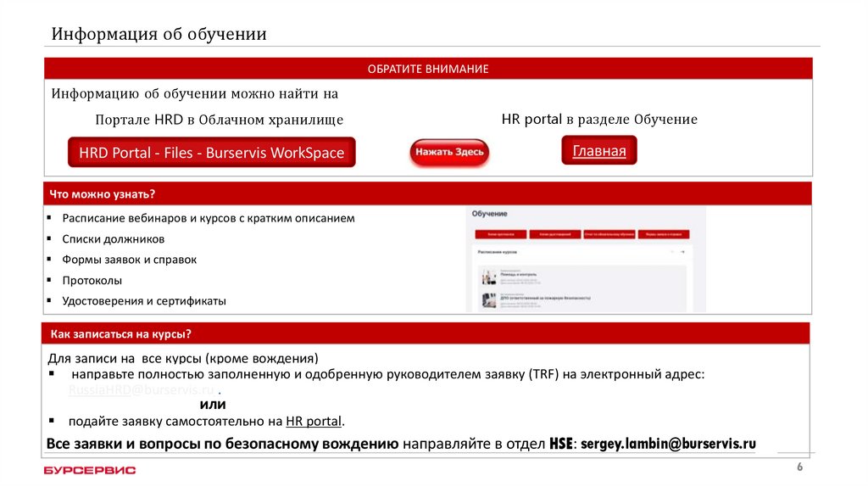Click 'Информацию об обучении можно найти на'
Screen dimensions: 868x487
(x=195, y=93)
